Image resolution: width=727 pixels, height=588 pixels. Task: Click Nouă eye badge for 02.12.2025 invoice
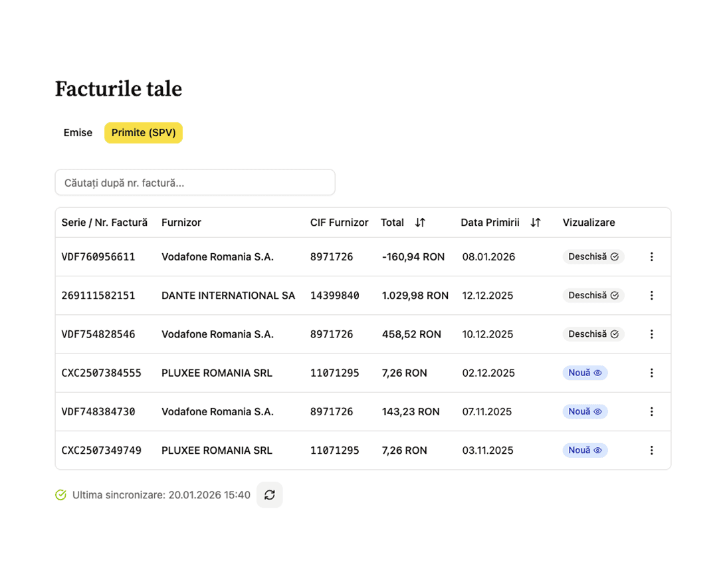point(585,373)
